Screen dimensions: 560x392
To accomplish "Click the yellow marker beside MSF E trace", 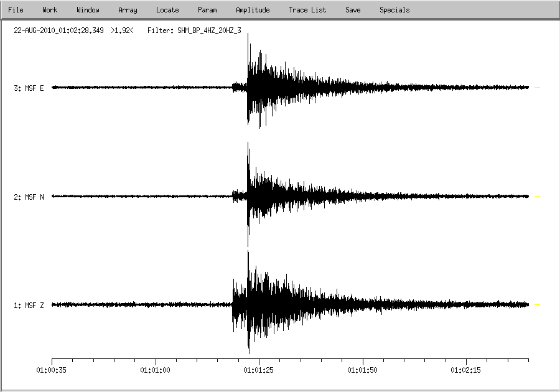I will [x=537, y=87].
